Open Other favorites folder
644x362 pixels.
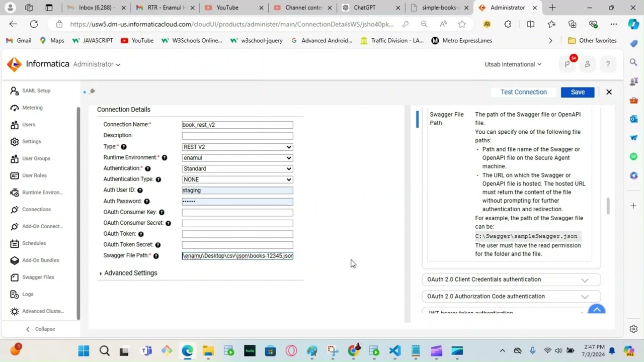pyautogui.click(x=592, y=41)
